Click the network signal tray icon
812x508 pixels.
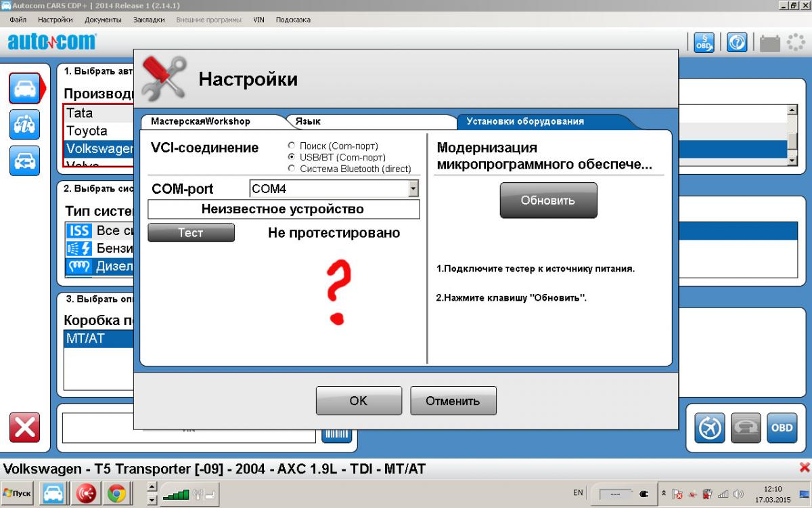(x=723, y=494)
